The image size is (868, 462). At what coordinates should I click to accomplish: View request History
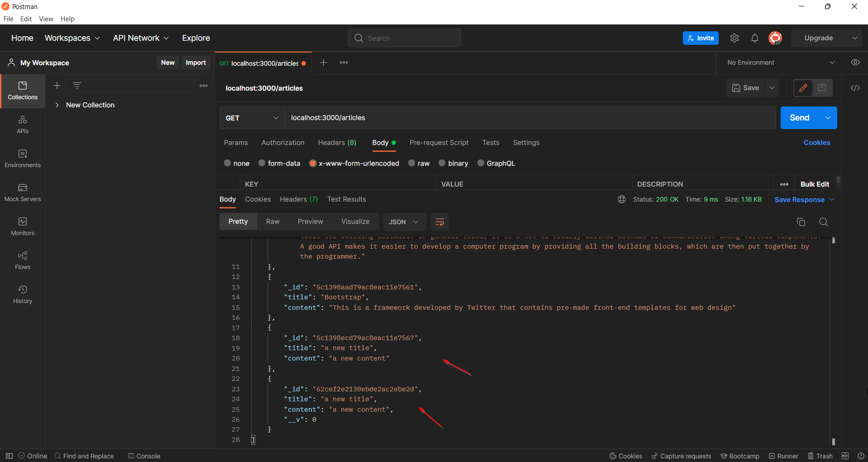22,294
